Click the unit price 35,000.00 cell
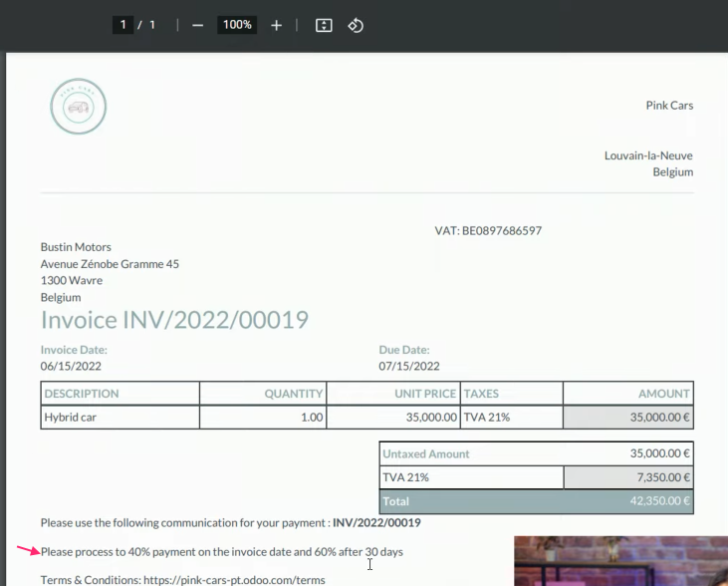Image resolution: width=728 pixels, height=586 pixels. point(393,418)
